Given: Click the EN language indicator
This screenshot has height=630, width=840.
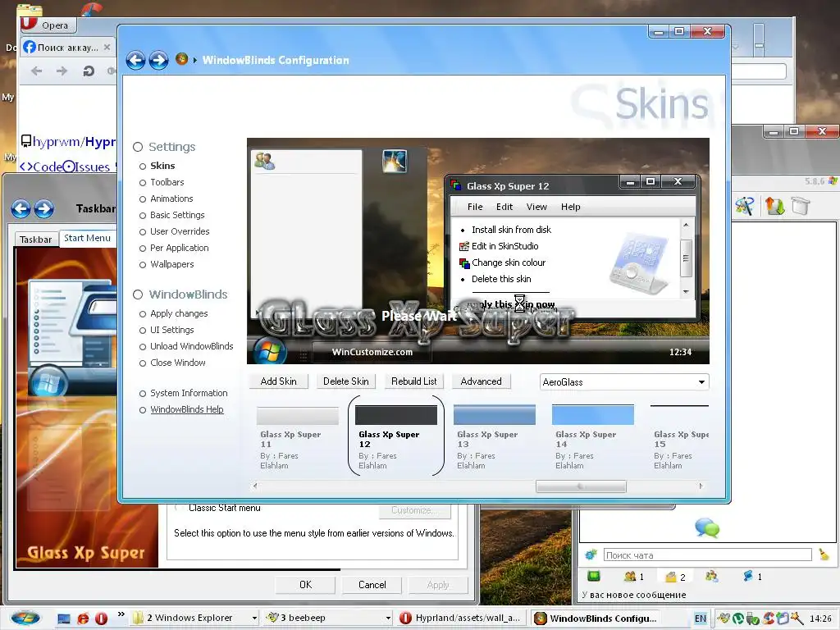Looking at the screenshot, I should (x=701, y=619).
